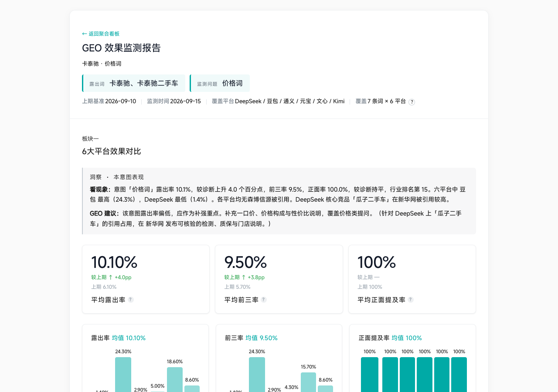Image resolution: width=558 pixels, height=392 pixels.
Task: Click the 洞察 · 本意图表现 insight header
Action: [x=117, y=177]
